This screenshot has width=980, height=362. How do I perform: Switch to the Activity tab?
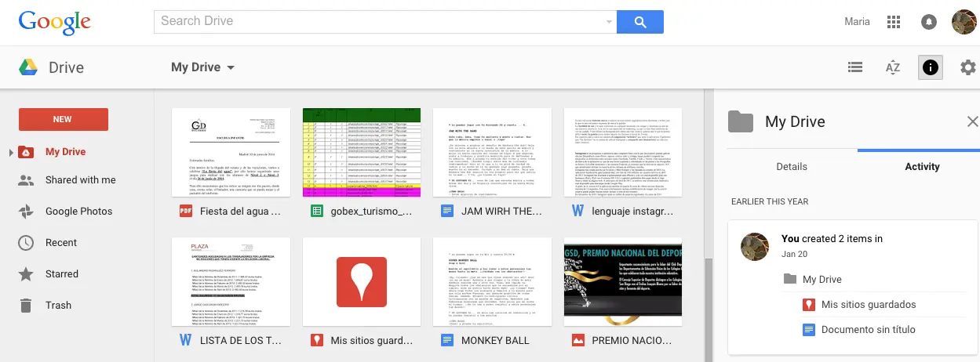pyautogui.click(x=922, y=166)
